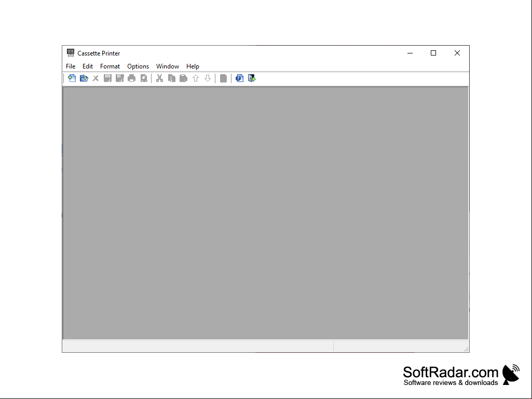Open the Format menu

click(110, 66)
